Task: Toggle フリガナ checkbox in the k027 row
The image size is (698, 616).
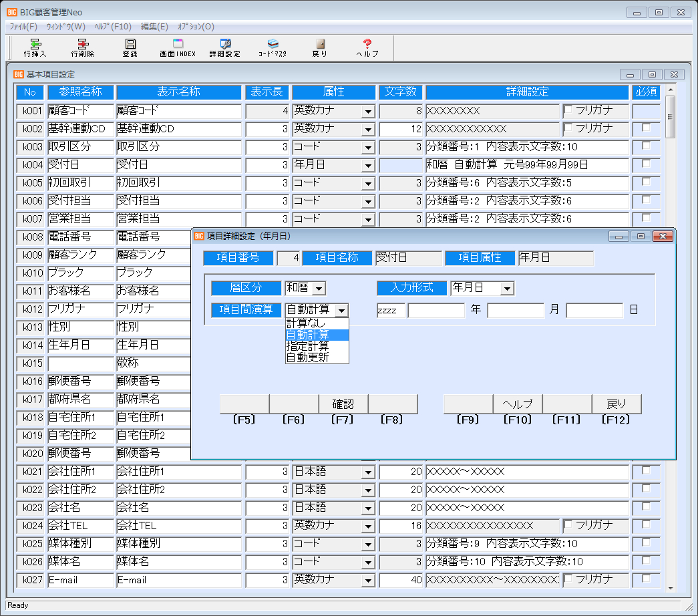Action: click(x=568, y=579)
